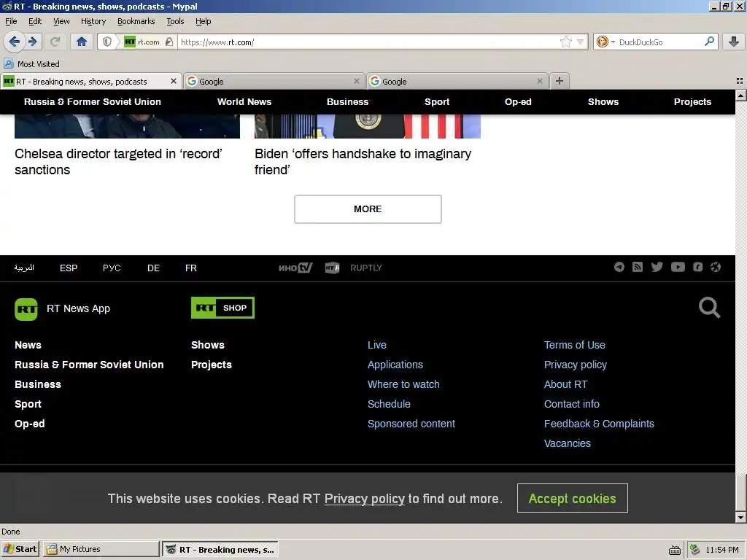This screenshot has width=747, height=560.
Task: Click the page scrollbar up arrow
Action: tap(740, 96)
